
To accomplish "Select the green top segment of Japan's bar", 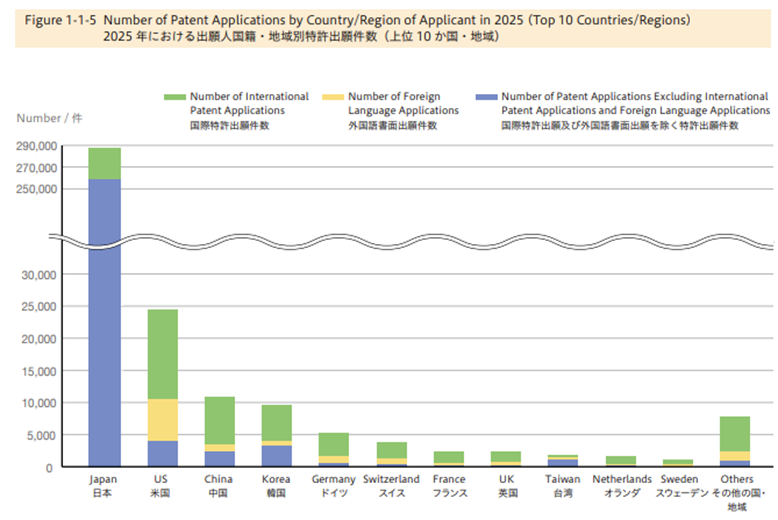I will (x=104, y=164).
